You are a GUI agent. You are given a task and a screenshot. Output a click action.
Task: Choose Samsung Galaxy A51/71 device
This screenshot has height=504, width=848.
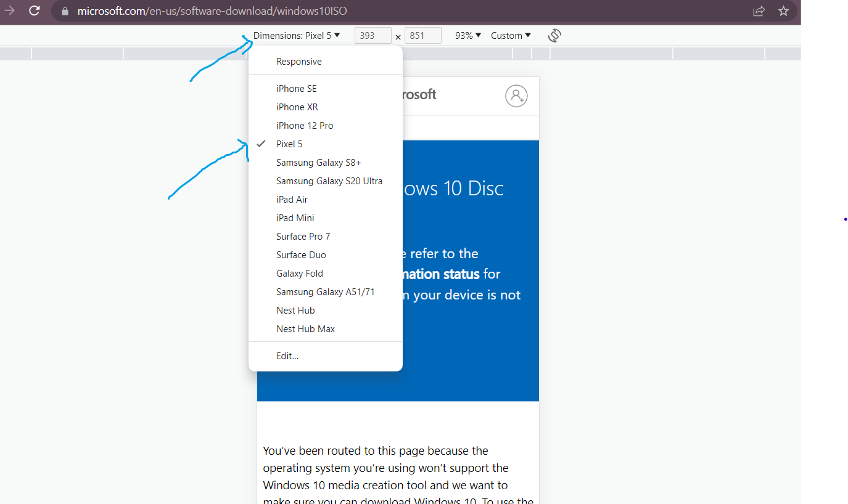pos(326,292)
